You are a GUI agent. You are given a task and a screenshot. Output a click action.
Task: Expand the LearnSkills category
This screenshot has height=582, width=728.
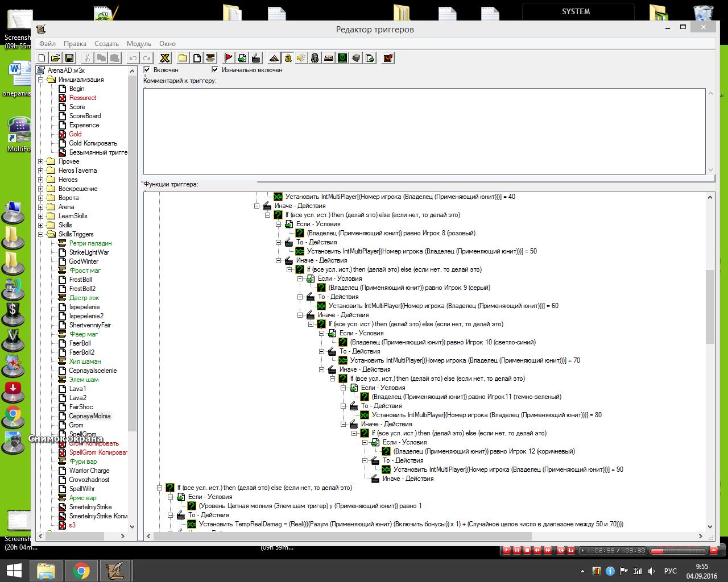point(41,216)
